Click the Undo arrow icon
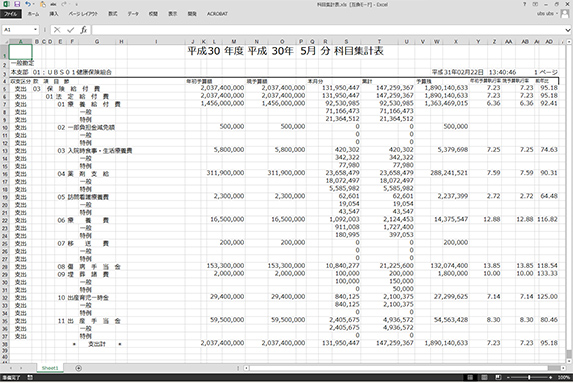The width and height of the screenshot is (573, 383). coord(28,4)
